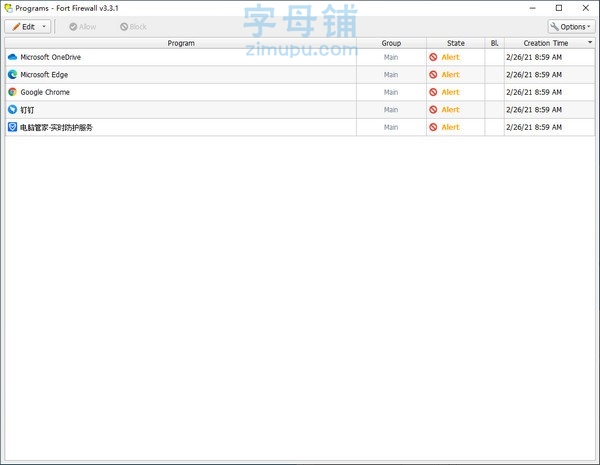Click the Main group cell for OneDrive
The height and width of the screenshot is (465, 600).
tap(391, 57)
